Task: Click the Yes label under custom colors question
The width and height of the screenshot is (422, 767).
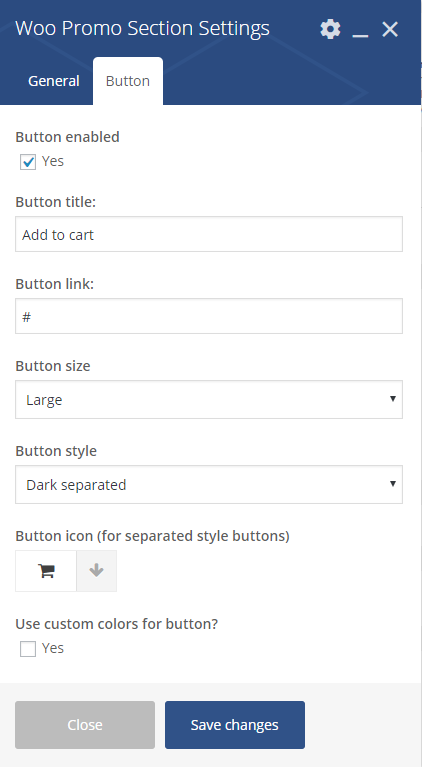Action: tap(53, 648)
